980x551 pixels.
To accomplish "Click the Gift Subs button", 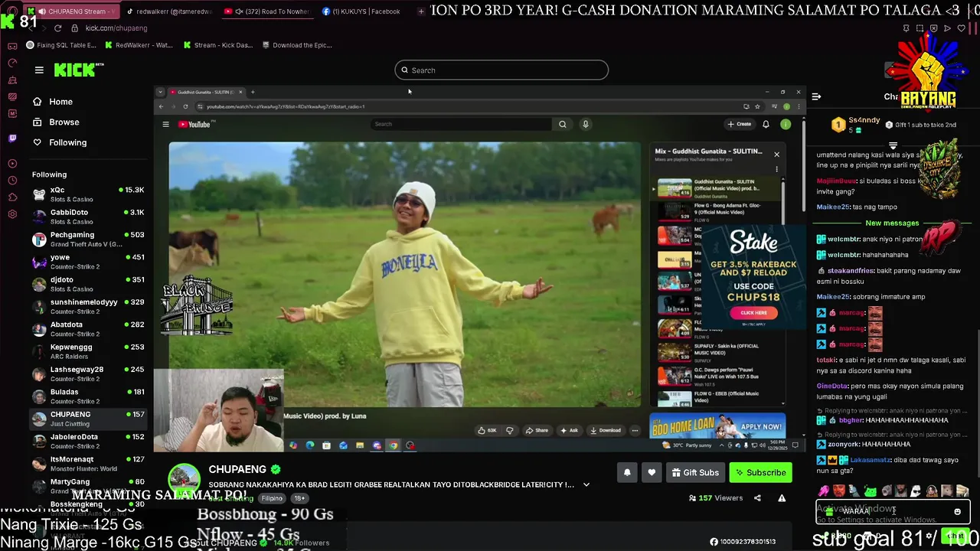I will pyautogui.click(x=695, y=473).
